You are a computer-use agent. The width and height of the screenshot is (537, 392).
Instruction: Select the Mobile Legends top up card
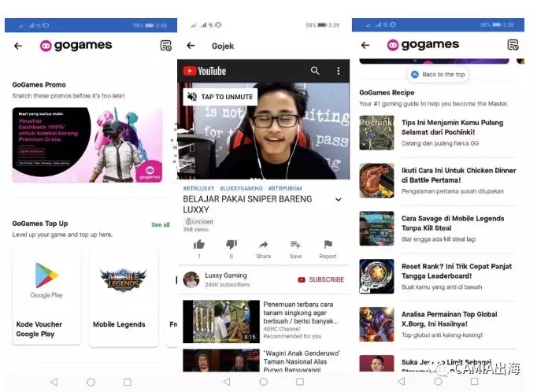pyautogui.click(x=124, y=296)
